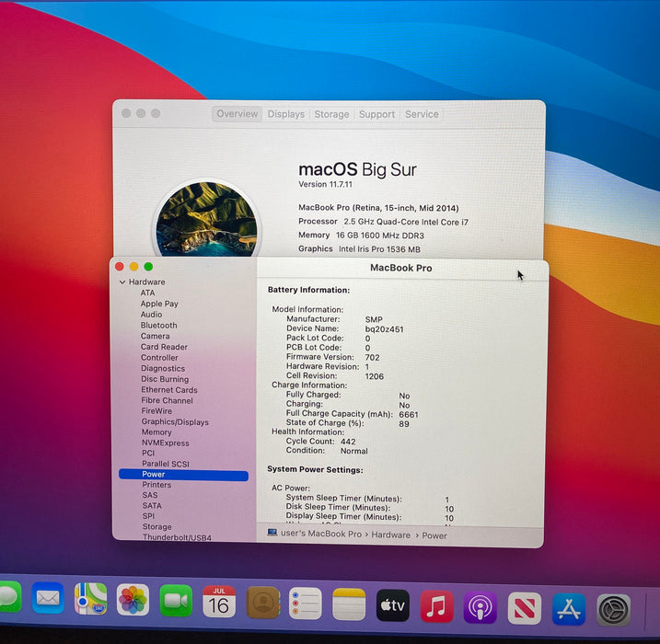Click the State of Charge value 89

pos(404,424)
